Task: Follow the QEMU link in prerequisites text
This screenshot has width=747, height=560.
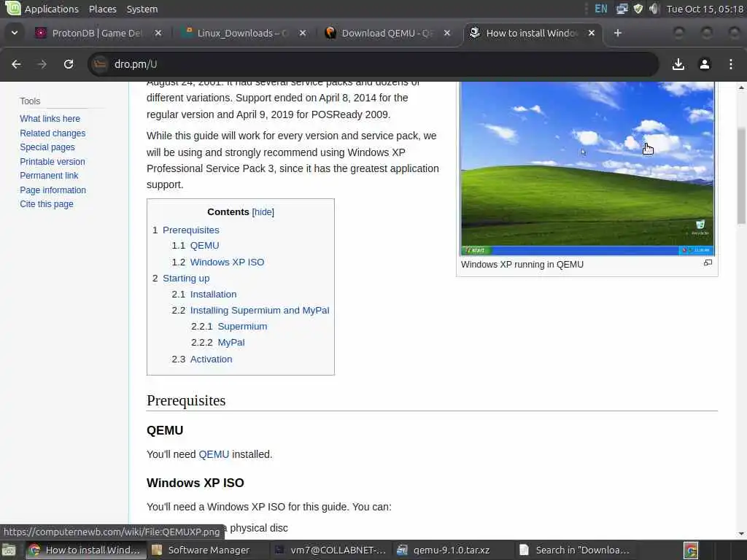Action: [x=214, y=454]
